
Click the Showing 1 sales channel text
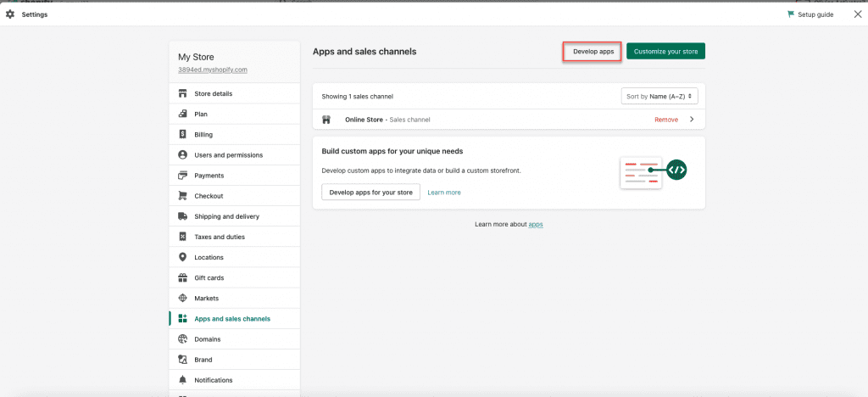point(357,97)
